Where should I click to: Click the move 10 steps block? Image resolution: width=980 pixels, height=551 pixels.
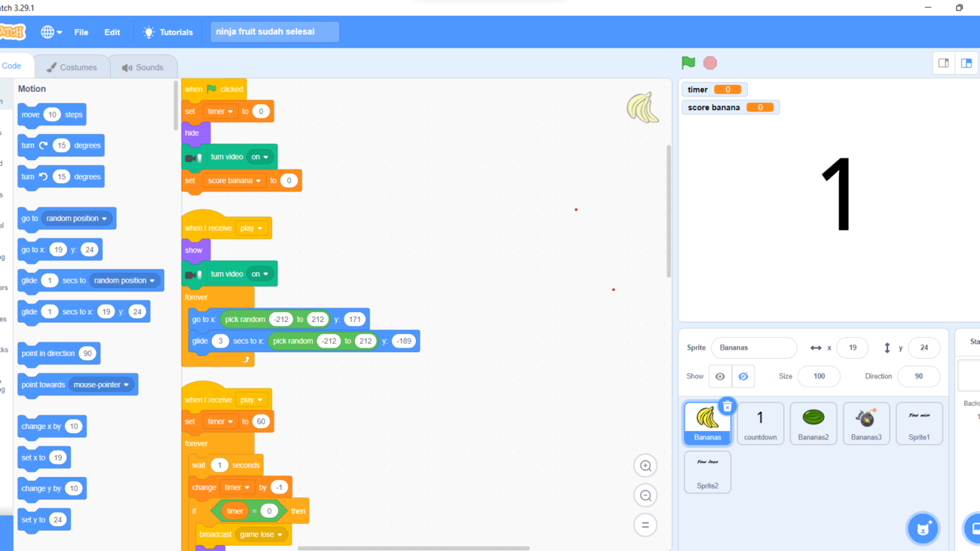51,115
